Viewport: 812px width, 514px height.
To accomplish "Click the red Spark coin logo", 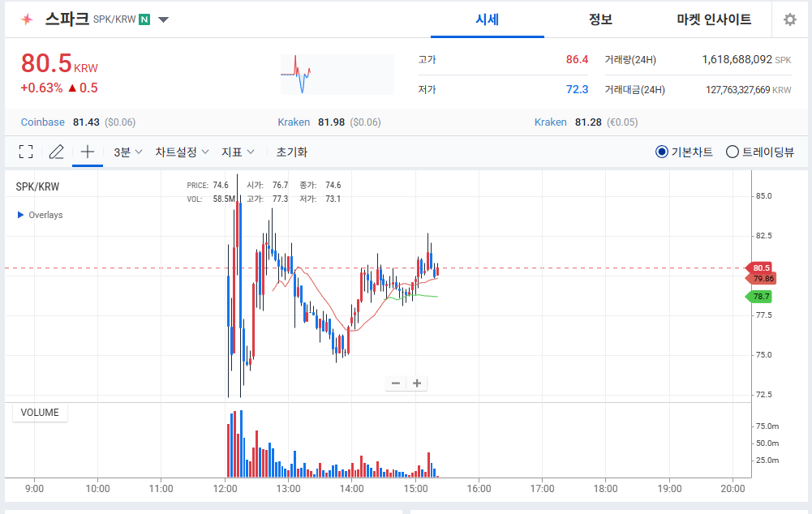I will 28,19.
